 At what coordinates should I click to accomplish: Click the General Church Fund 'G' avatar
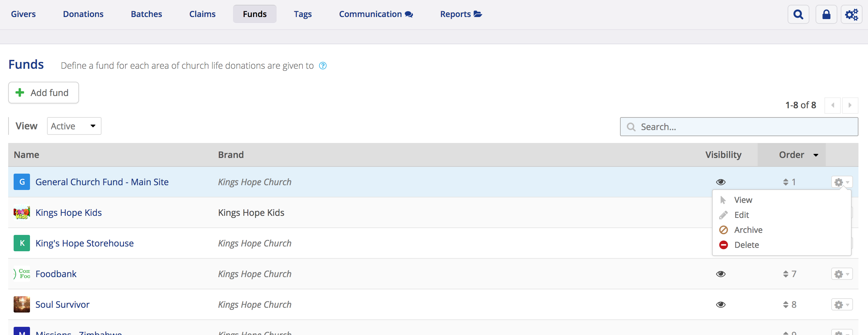tap(22, 182)
